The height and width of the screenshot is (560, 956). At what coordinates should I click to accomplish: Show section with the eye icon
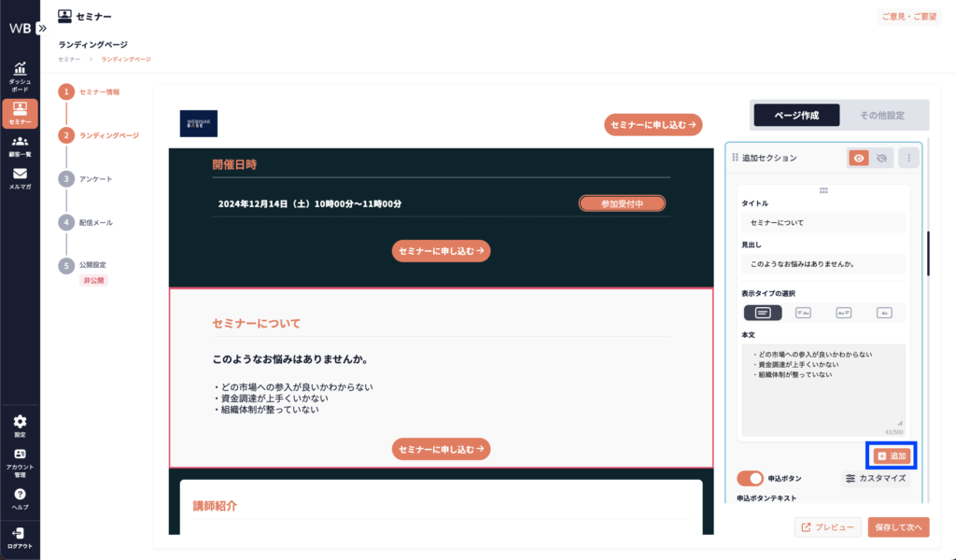click(x=860, y=158)
